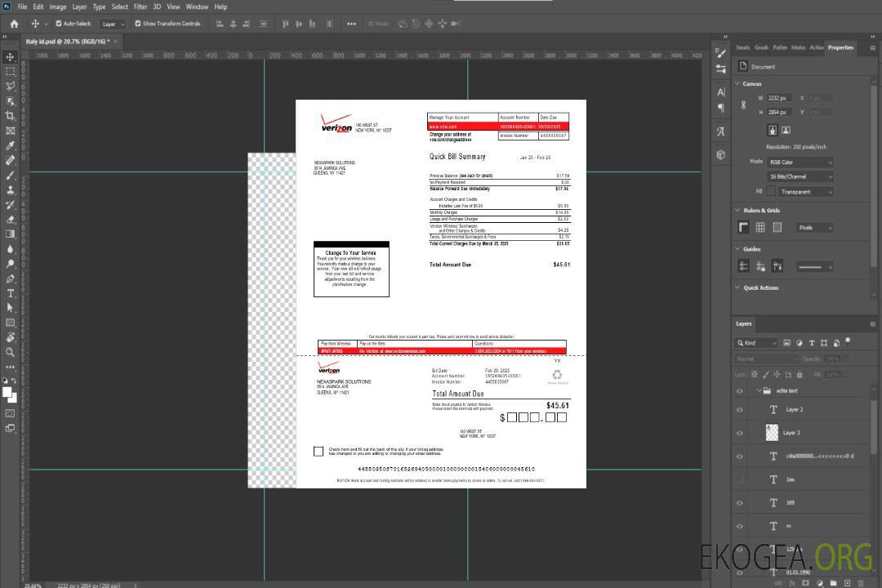The image size is (882, 588).
Task: Select the Blur tool
Action: [10, 249]
